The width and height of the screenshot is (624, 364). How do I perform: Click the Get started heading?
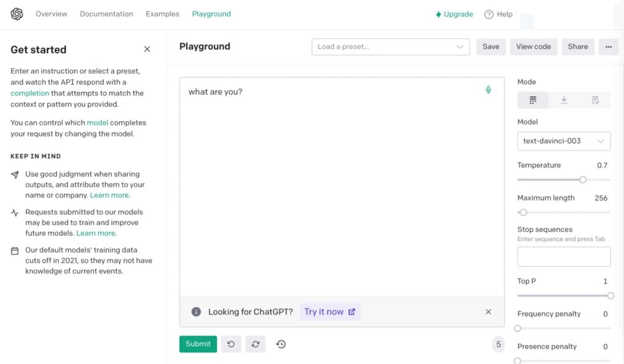coord(38,50)
